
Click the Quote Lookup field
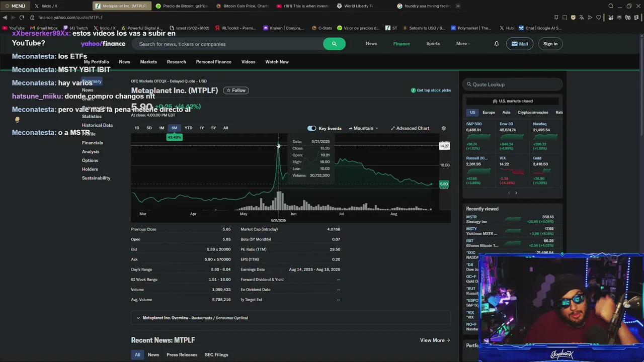point(512,84)
